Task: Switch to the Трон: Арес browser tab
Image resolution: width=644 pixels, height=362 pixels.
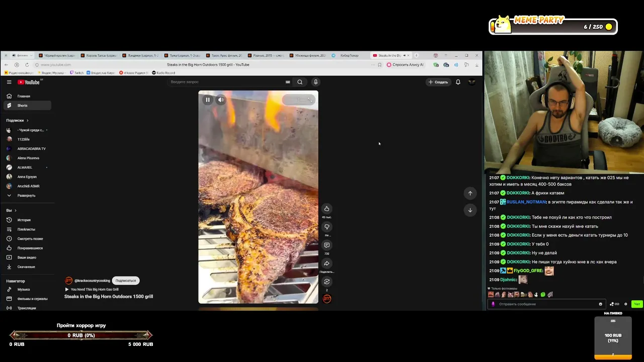Action: [x=223, y=55]
